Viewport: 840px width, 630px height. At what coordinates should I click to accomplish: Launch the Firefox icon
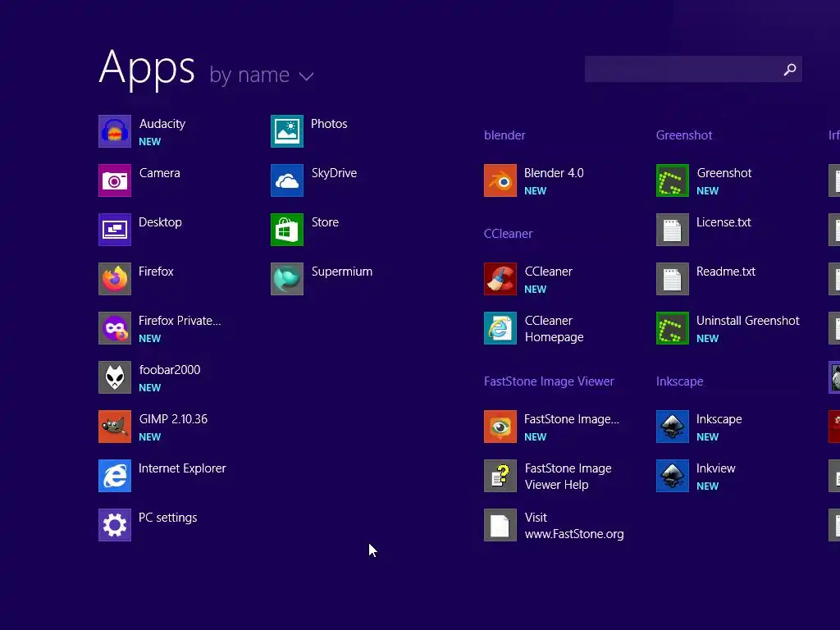pyautogui.click(x=115, y=279)
